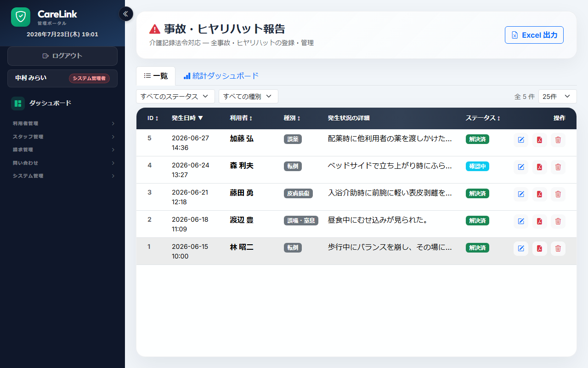Switch to 一覧 tab
This screenshot has height=368, width=588.
point(156,76)
